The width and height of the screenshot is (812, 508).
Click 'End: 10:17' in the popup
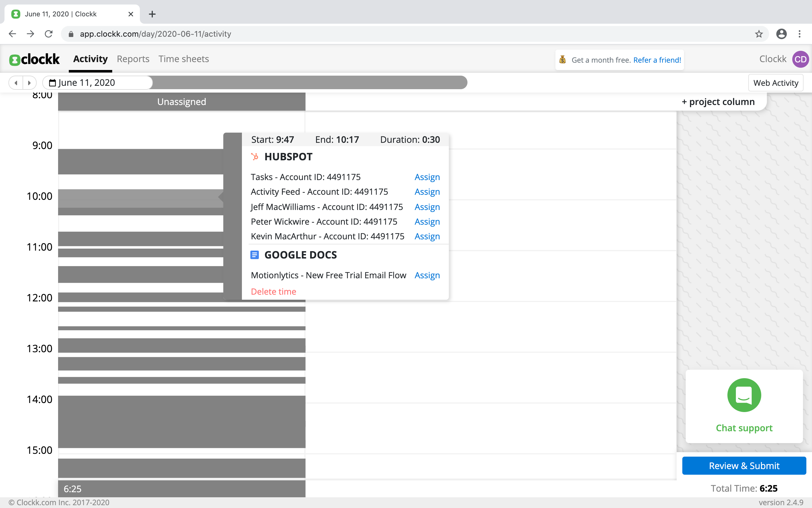(x=337, y=140)
